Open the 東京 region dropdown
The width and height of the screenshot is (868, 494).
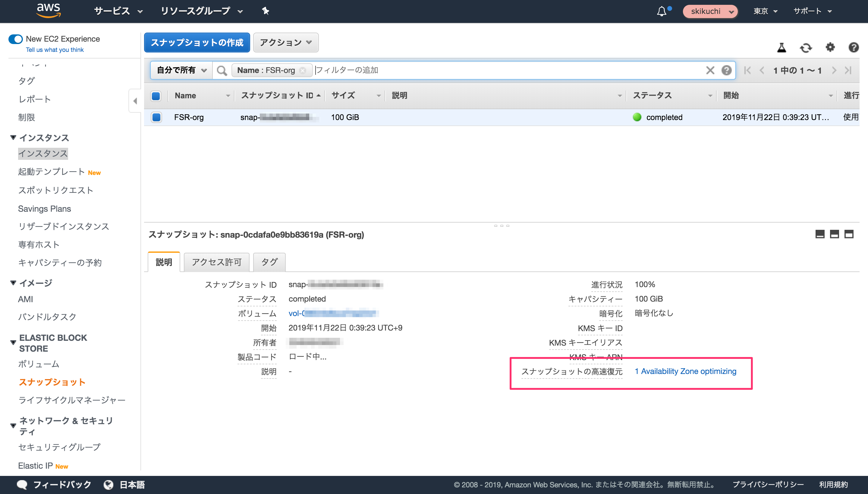[765, 11]
